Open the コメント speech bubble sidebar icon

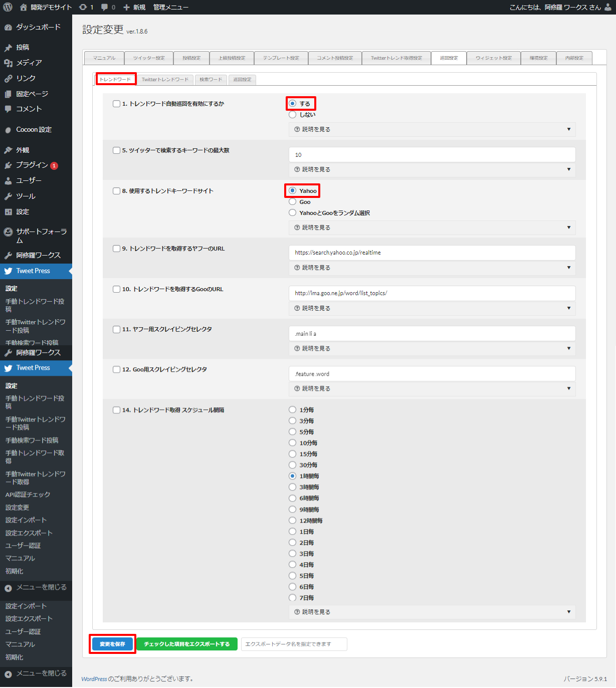[8, 109]
